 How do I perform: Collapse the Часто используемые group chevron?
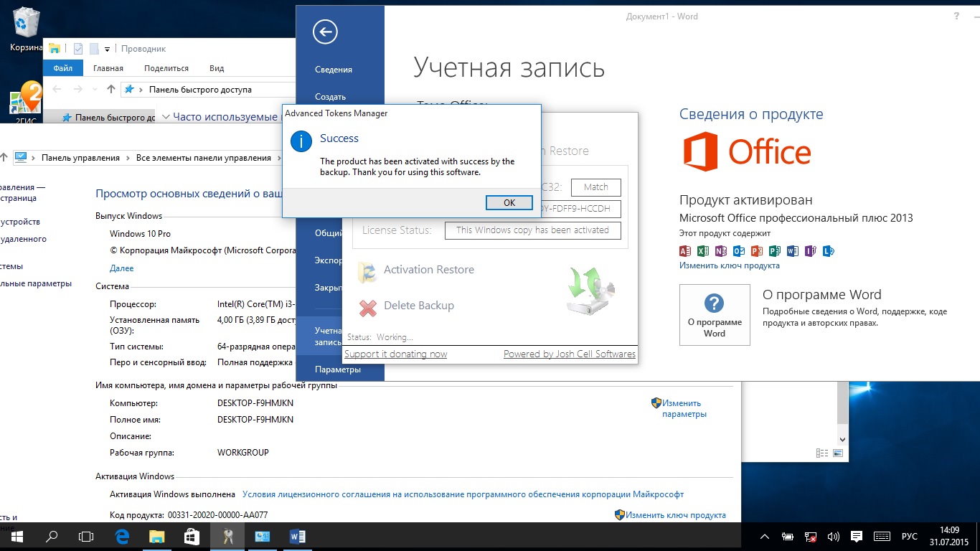(x=166, y=117)
